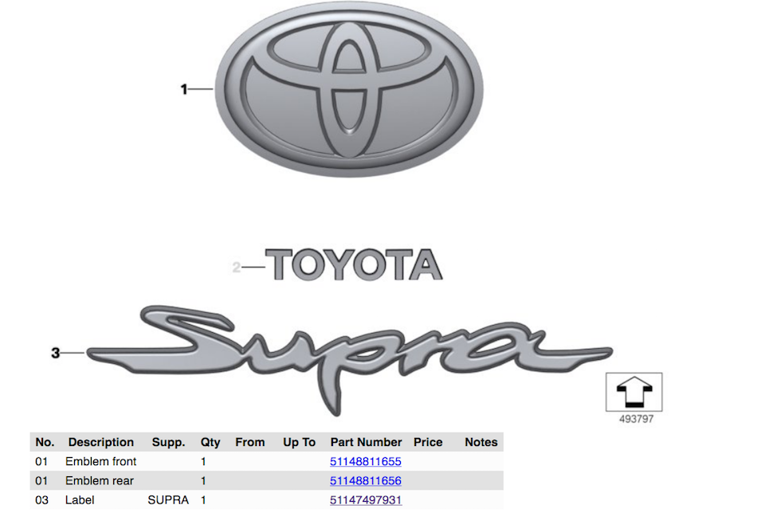Select callout number 3 for the Supra label
This screenshot has width=757, height=532.
[x=56, y=351]
